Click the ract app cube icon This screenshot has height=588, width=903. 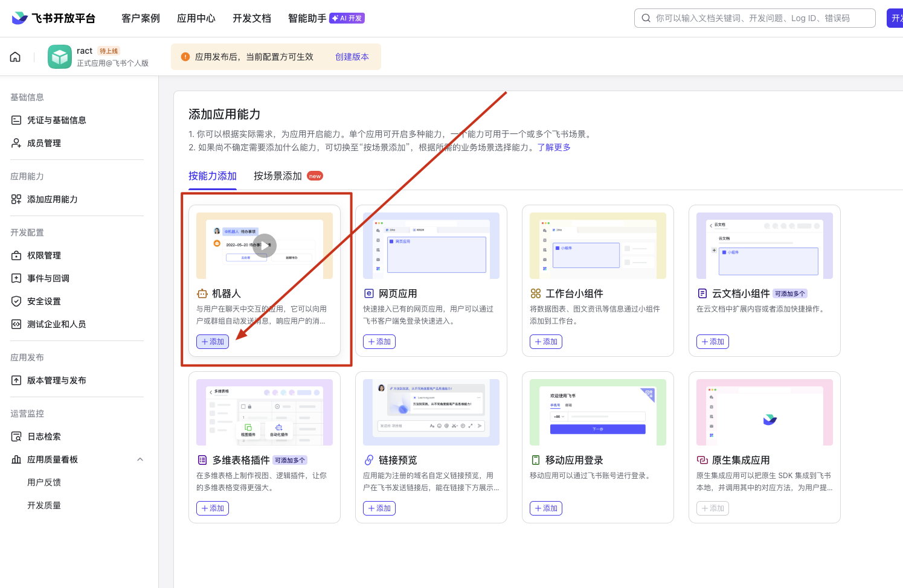point(60,57)
